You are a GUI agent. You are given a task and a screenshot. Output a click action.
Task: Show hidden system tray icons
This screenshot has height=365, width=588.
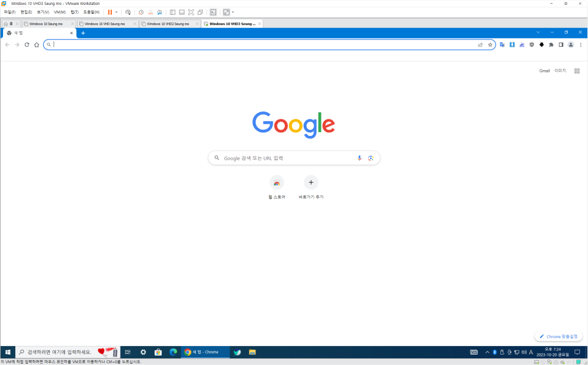[487, 352]
